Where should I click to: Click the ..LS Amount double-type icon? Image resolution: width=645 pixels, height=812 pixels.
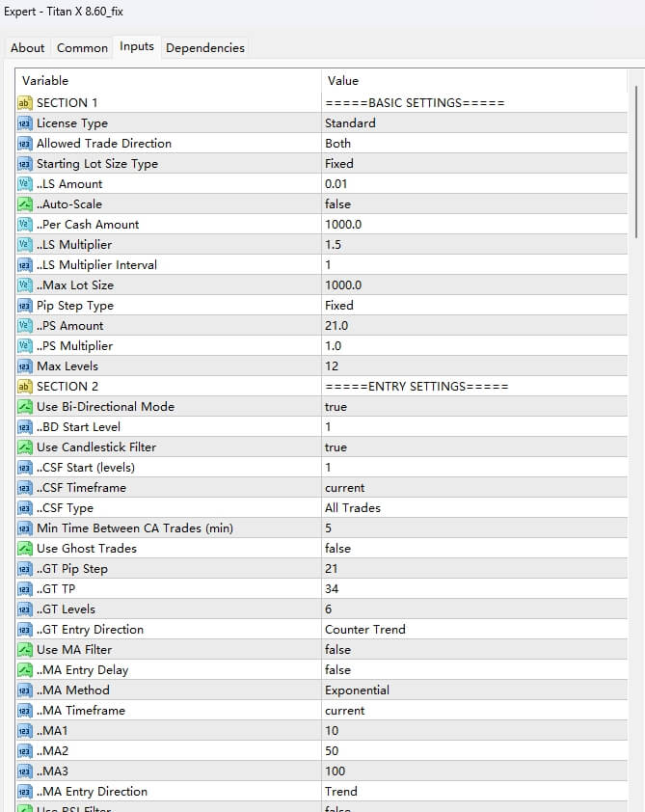click(x=24, y=184)
